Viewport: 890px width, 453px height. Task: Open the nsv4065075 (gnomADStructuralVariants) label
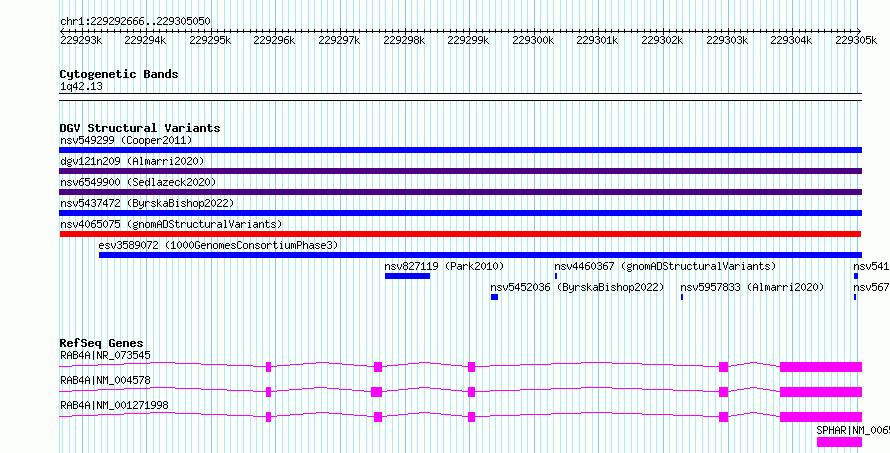[171, 224]
